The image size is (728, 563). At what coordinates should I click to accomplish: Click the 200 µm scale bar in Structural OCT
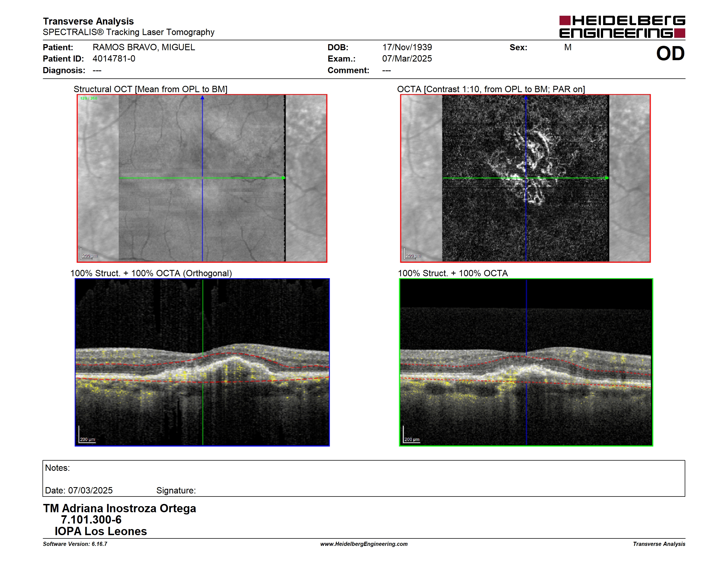[x=88, y=254]
